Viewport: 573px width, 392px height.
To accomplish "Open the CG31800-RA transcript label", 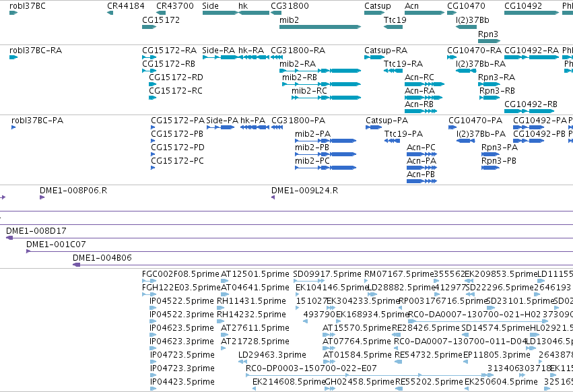I will point(298,50).
